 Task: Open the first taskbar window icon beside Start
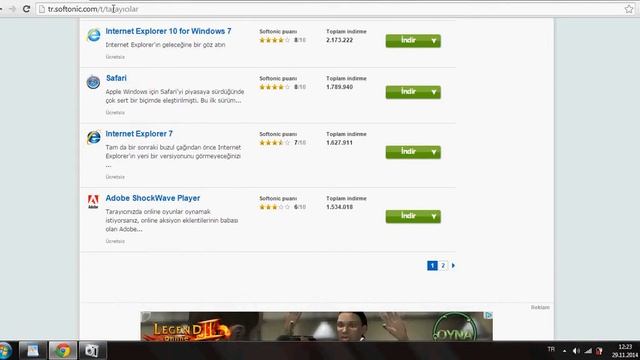pos(33,351)
